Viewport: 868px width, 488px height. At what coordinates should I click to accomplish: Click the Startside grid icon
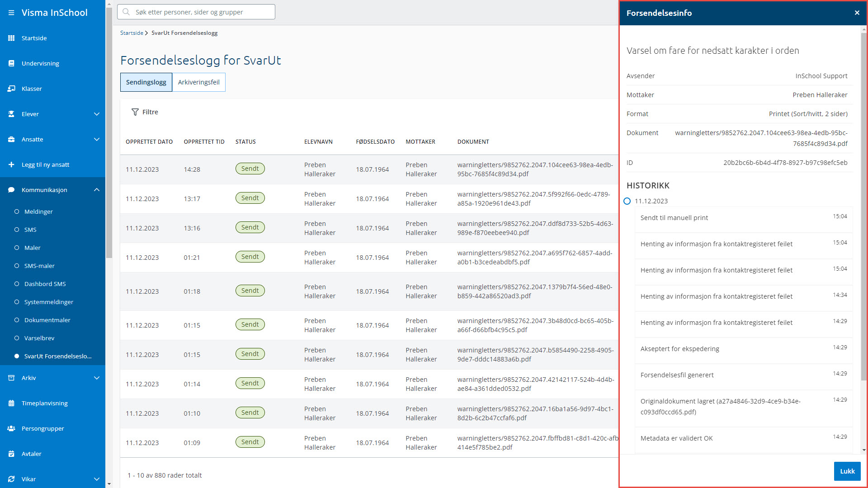point(11,38)
